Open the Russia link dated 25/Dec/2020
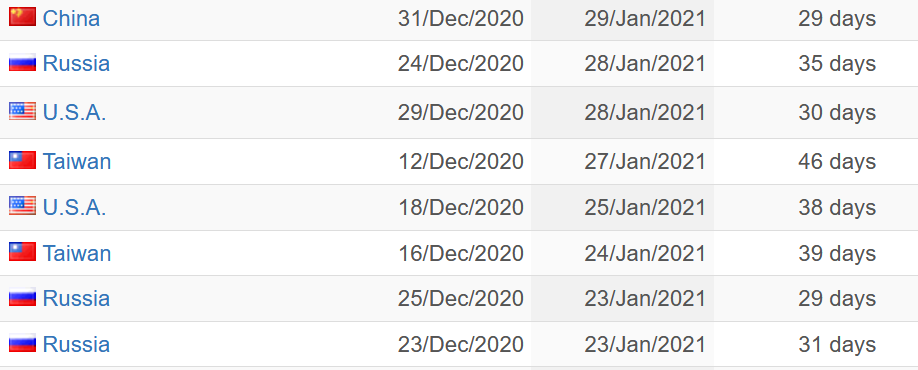918x370 pixels. 76,299
